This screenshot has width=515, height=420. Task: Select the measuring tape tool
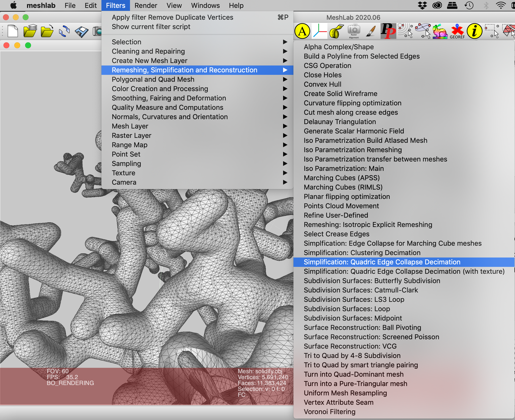coord(336,31)
